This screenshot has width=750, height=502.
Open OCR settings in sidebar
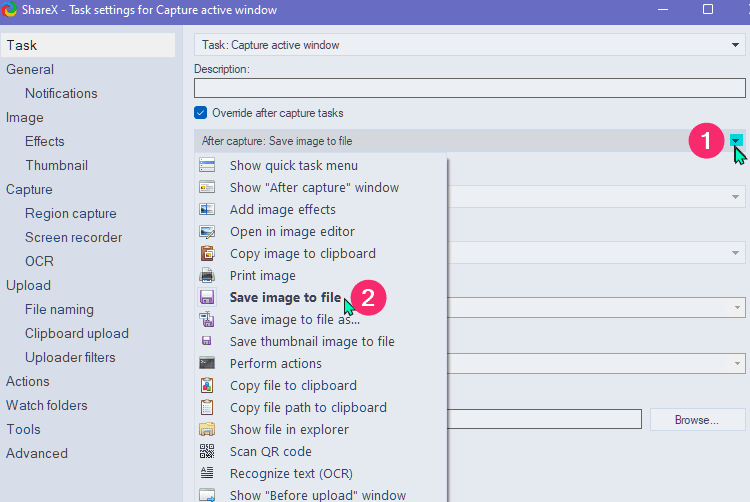(x=39, y=261)
